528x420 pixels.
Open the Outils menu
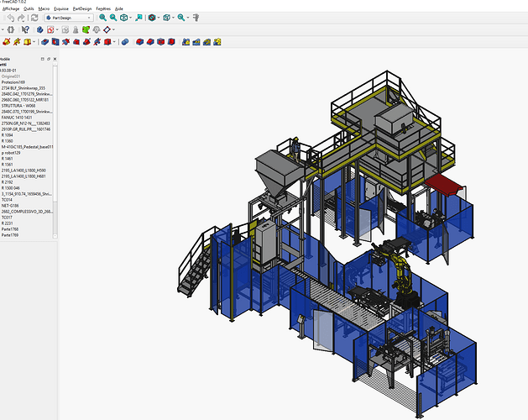29,8
